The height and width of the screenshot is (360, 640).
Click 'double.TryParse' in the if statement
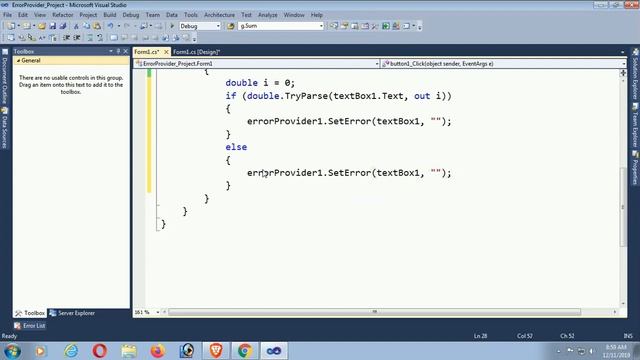(288, 96)
